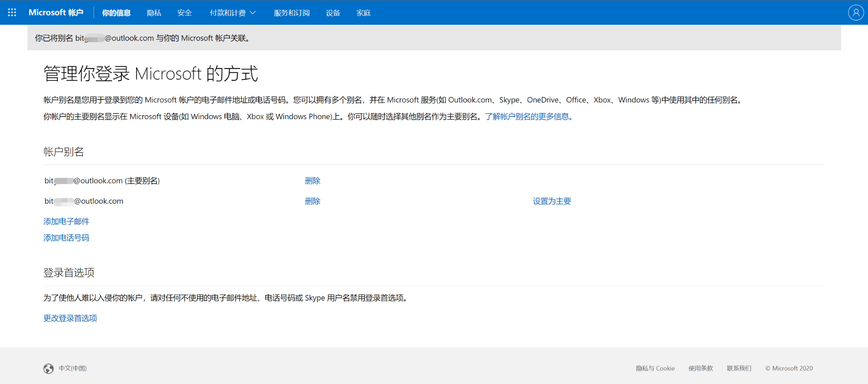Click the alias-associated notification banner text
868x384 pixels.
coord(143,38)
